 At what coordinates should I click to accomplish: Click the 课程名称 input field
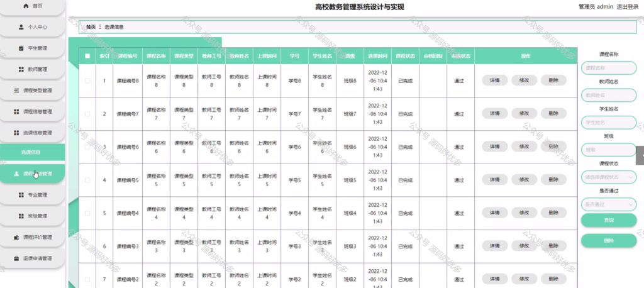(x=609, y=68)
